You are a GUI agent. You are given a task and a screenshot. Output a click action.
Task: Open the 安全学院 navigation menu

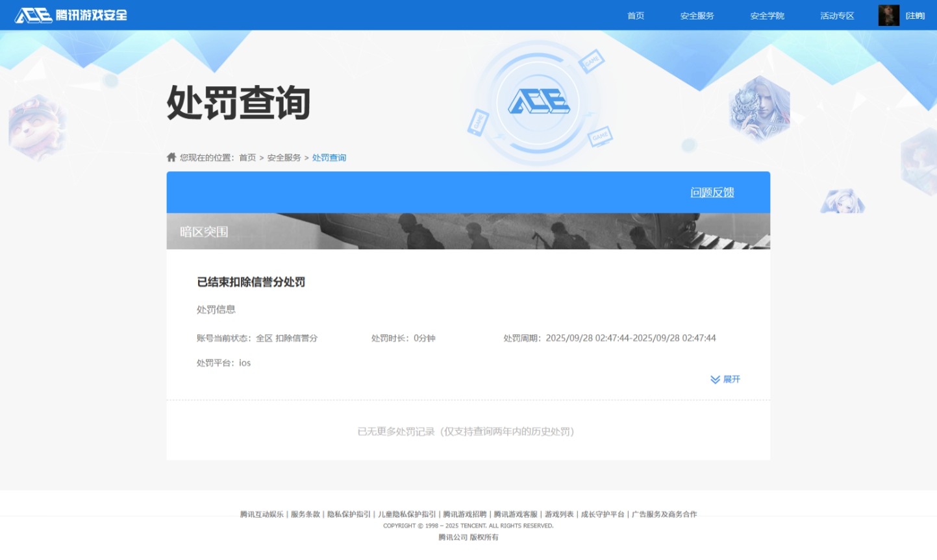pos(767,16)
